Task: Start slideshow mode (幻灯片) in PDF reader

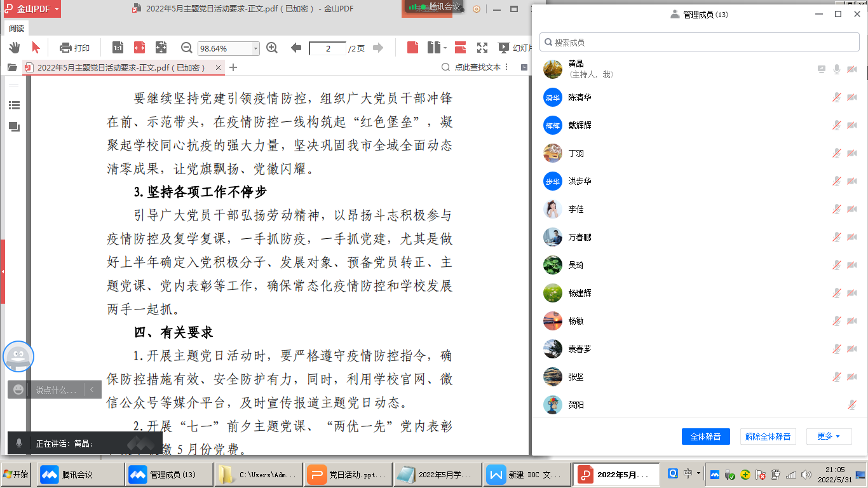Action: click(x=508, y=47)
